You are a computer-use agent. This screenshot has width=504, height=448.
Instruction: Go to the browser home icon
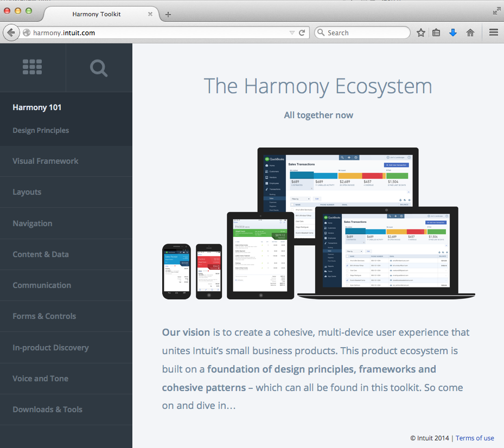pos(470,33)
